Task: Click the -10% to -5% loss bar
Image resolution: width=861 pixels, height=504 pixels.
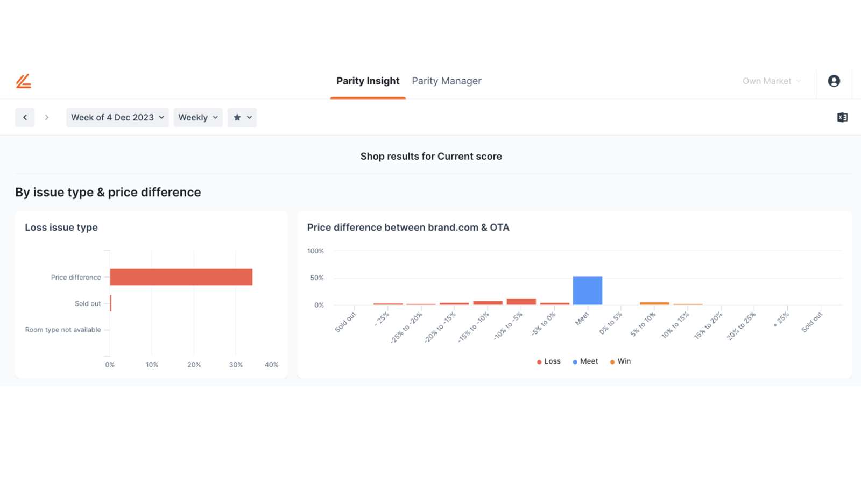Action: coord(521,302)
